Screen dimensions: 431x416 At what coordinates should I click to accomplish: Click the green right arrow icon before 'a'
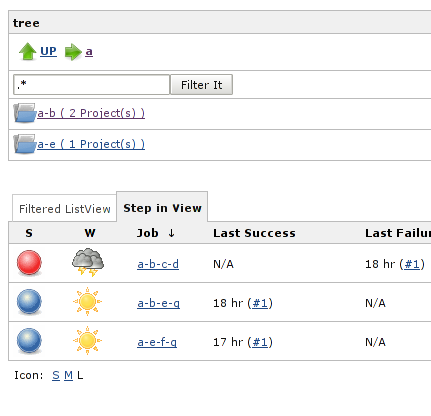73,52
